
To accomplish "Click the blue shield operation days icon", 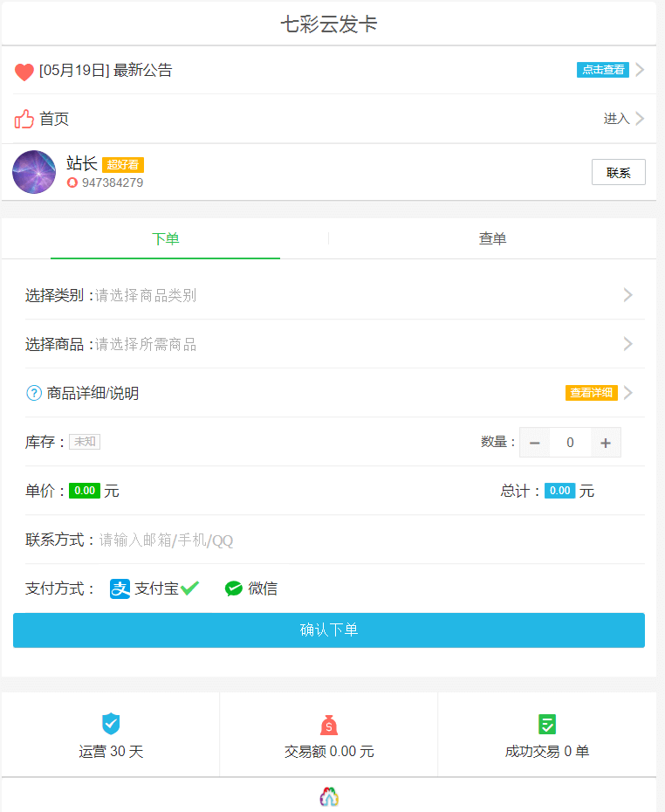I will point(111,724).
